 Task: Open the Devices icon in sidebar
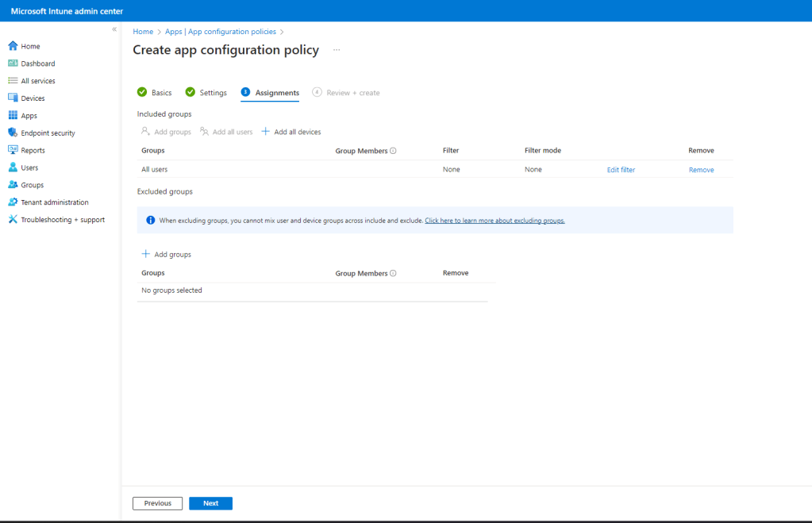13,98
